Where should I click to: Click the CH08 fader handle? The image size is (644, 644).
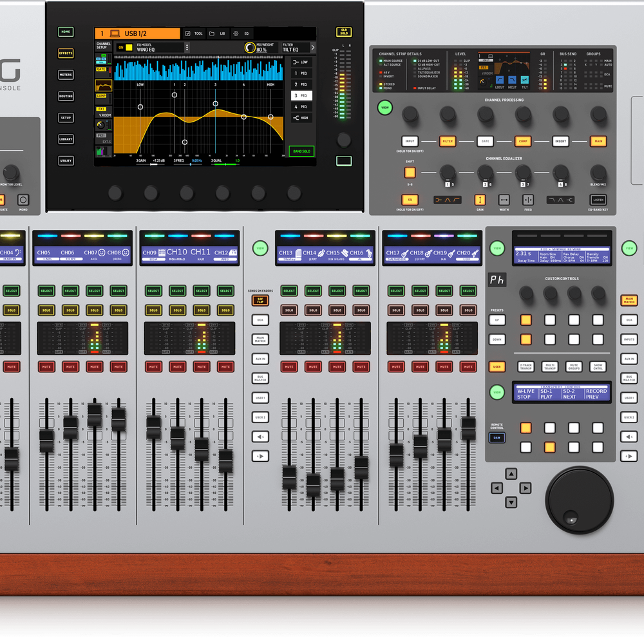tap(118, 419)
